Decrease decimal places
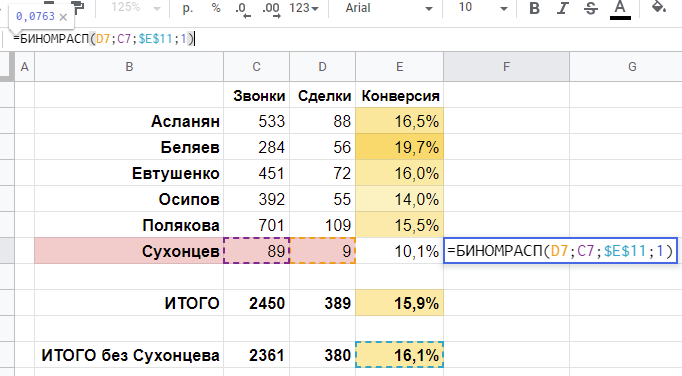 243,9
